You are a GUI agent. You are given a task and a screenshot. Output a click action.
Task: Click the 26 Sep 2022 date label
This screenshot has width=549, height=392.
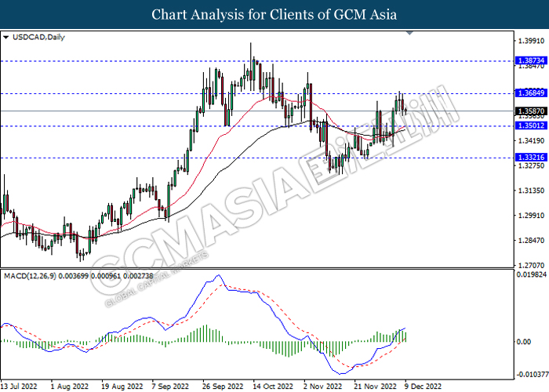pyautogui.click(x=223, y=387)
